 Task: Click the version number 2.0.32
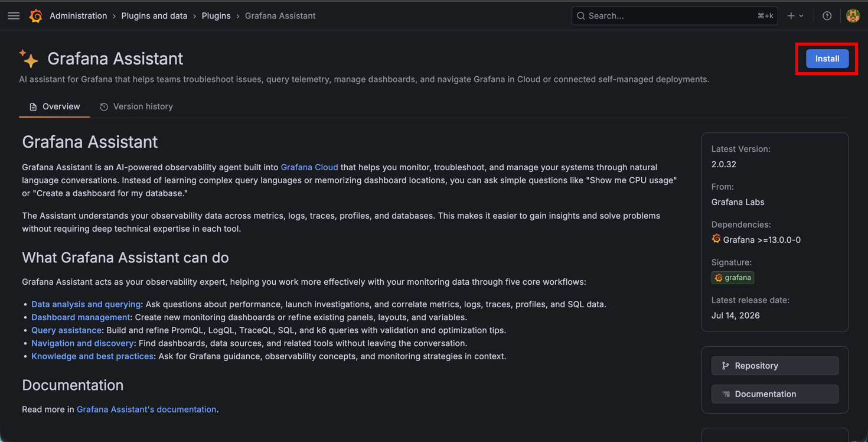pos(724,164)
